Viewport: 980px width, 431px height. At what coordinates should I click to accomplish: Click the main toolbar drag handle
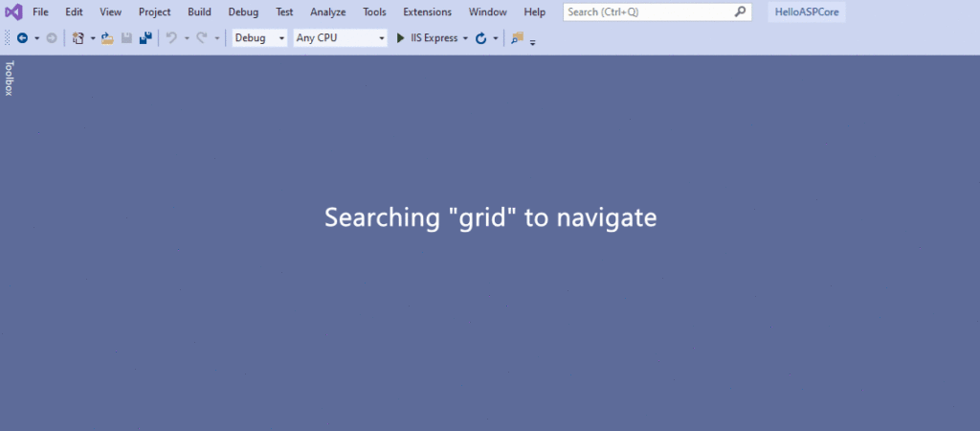(x=8, y=38)
